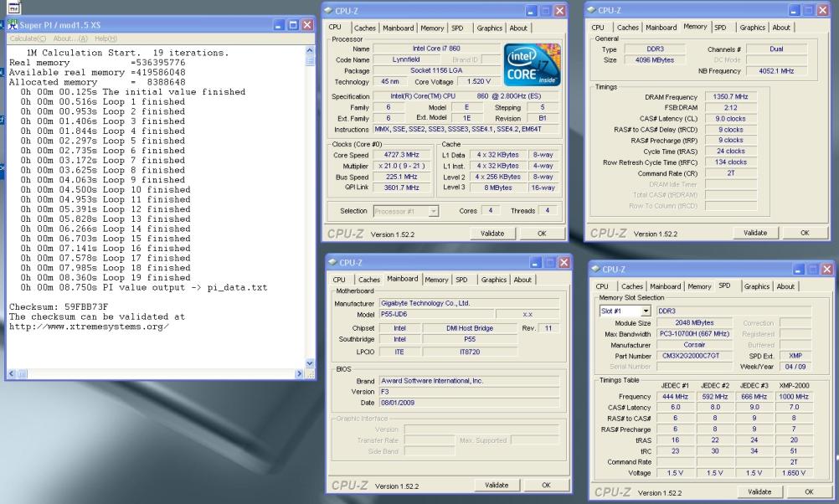Click the Intel Core i7 logo
Viewport: 839px width, 504px height.
532,64
